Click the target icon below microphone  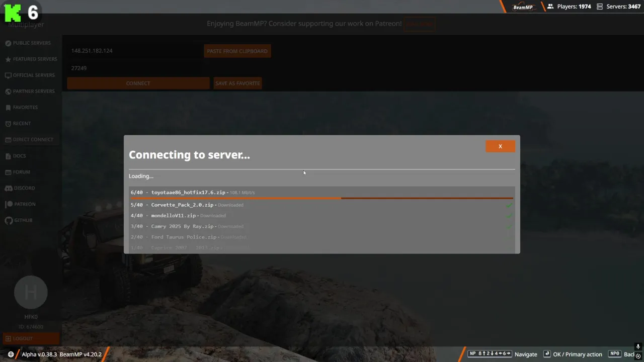[638, 356]
